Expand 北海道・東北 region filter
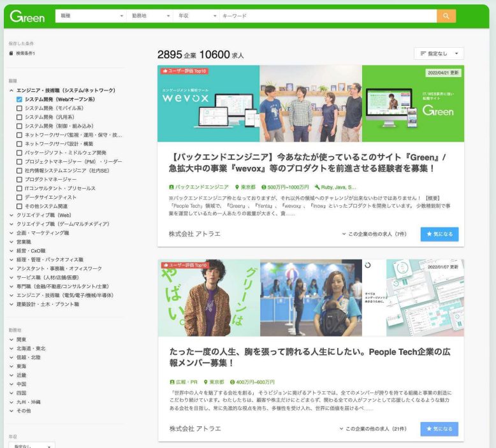 tap(11, 349)
